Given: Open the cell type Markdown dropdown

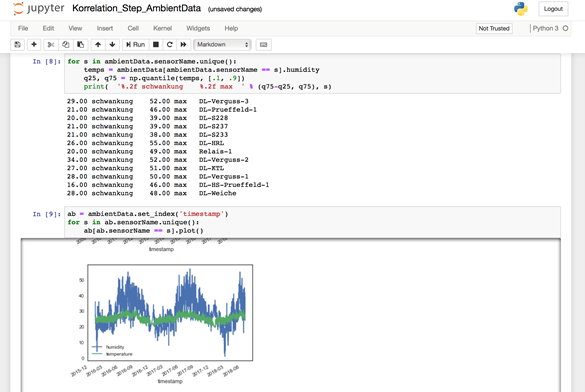Looking at the screenshot, I should tap(222, 45).
